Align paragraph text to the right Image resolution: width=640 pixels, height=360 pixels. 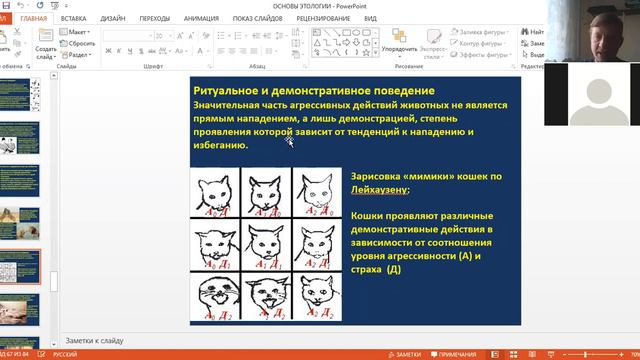point(242,51)
